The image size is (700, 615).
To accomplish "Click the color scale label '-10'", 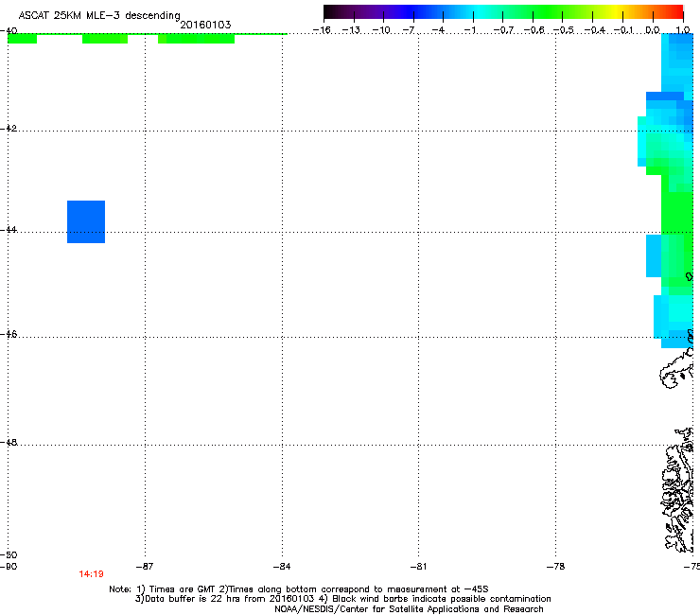I will tap(381, 30).
